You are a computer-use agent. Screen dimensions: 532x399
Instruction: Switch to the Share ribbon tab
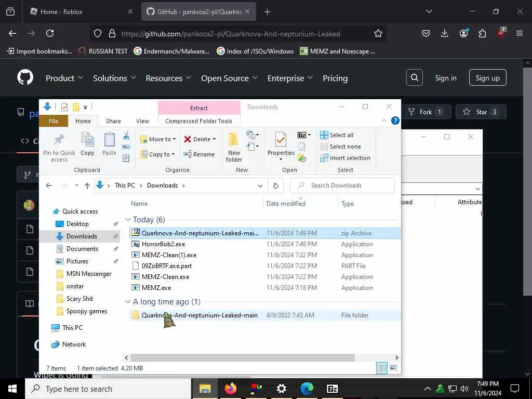click(x=113, y=121)
